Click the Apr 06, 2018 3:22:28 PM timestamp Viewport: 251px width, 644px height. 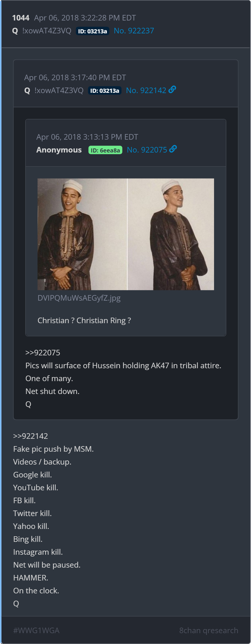pos(85,18)
